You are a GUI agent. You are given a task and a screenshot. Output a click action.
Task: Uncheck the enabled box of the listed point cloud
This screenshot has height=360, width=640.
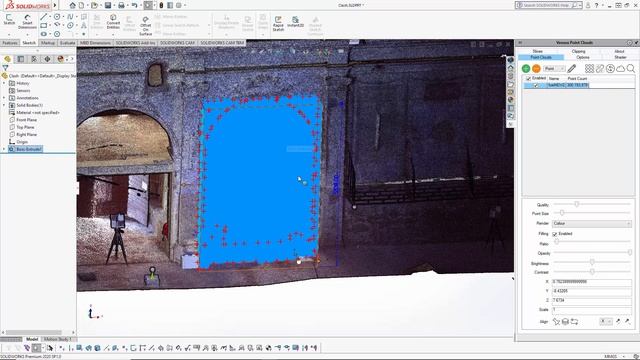pyautogui.click(x=536, y=85)
